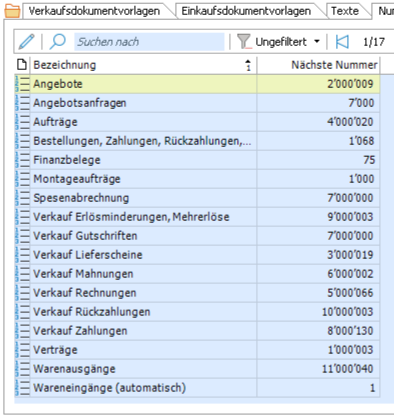Click next number 1'068 cell
Viewport: 394px width, 417px height.
point(318,141)
